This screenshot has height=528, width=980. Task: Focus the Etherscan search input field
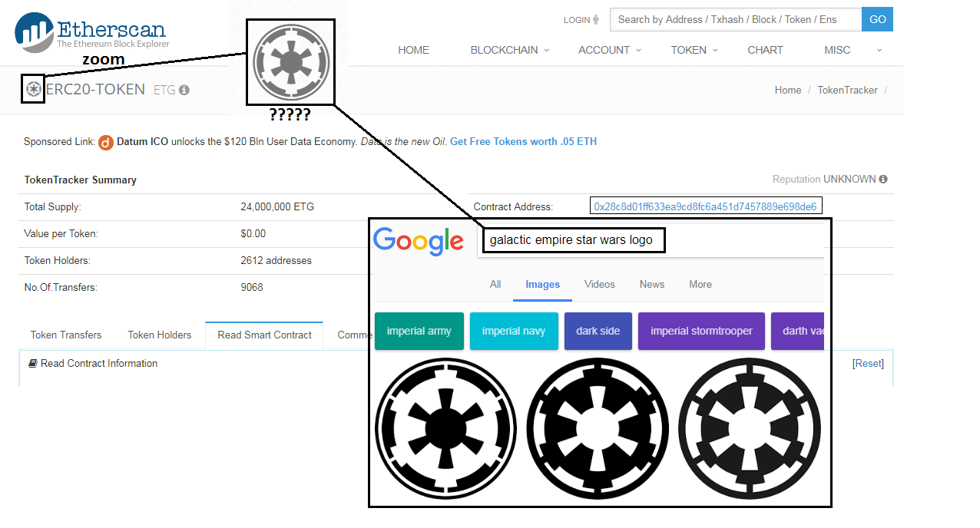click(736, 19)
